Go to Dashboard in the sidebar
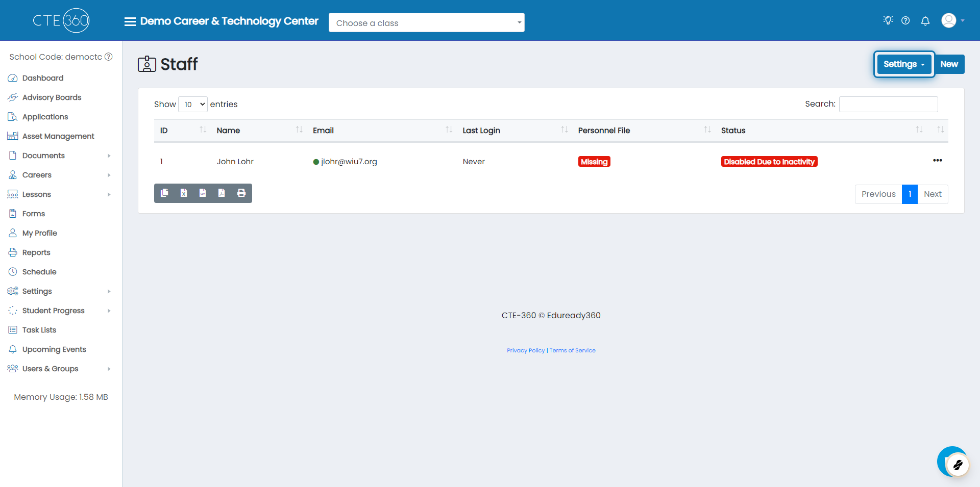 coord(43,78)
